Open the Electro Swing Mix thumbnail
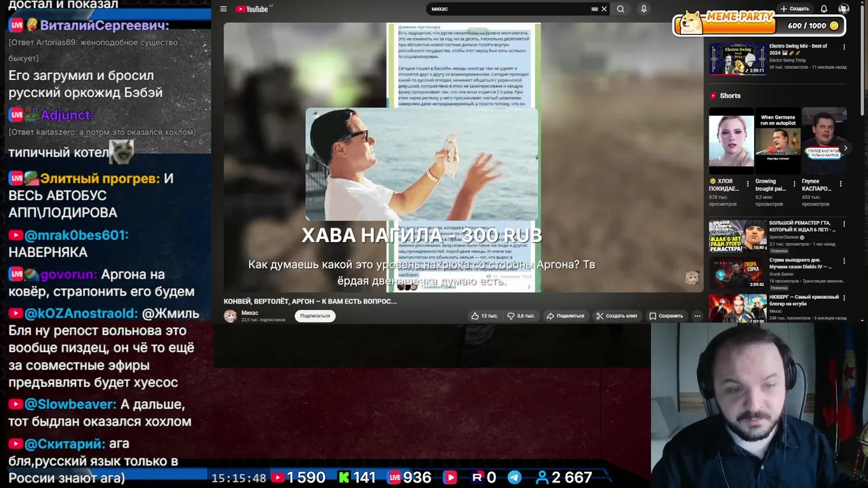The width and height of the screenshot is (868, 488). point(737,59)
